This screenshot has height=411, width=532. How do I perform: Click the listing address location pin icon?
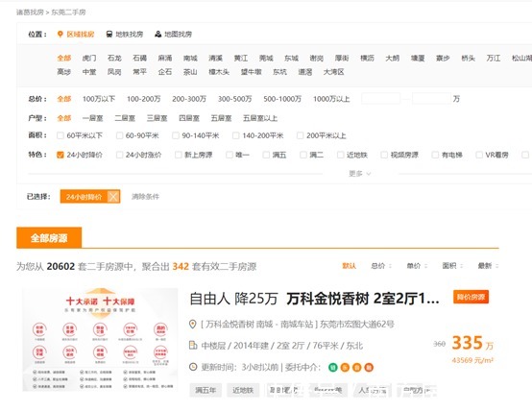click(x=192, y=325)
